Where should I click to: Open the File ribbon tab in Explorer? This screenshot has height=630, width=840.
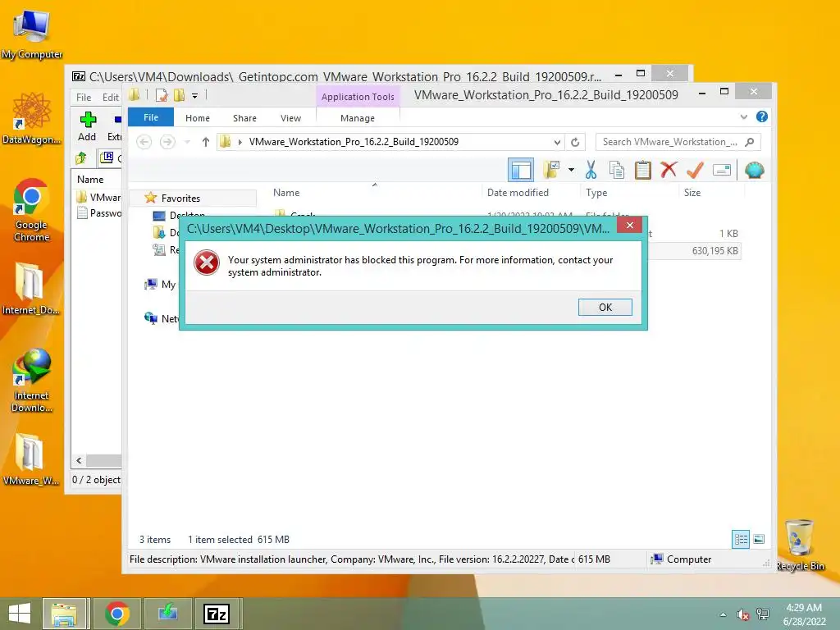pos(151,117)
